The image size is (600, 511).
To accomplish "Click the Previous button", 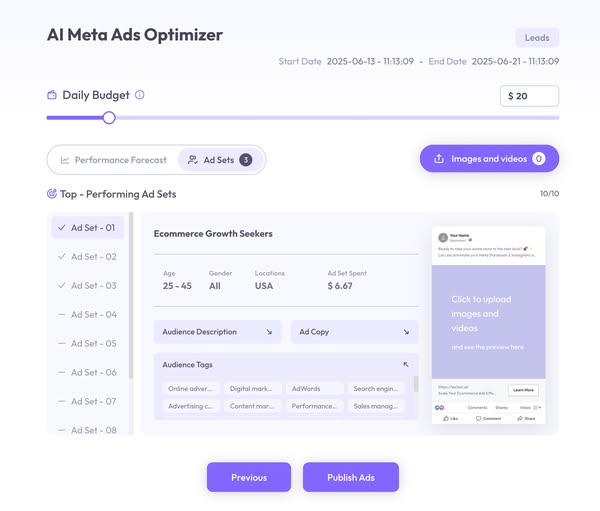I will [249, 477].
